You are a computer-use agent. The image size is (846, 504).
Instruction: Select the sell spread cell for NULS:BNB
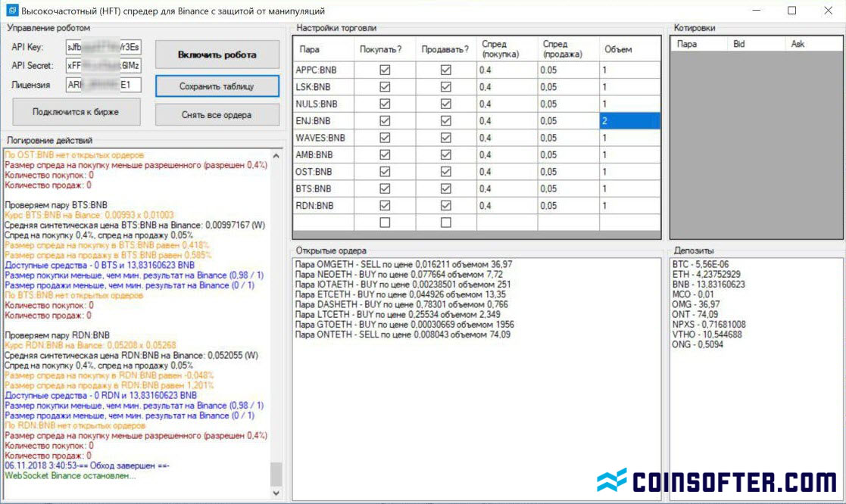(568, 104)
